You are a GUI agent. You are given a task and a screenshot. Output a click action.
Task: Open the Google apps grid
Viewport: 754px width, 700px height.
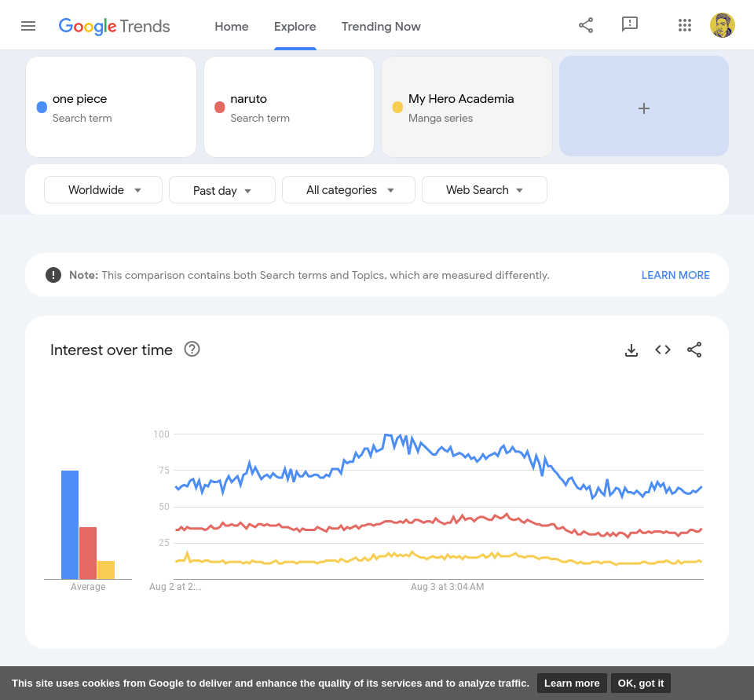click(685, 25)
